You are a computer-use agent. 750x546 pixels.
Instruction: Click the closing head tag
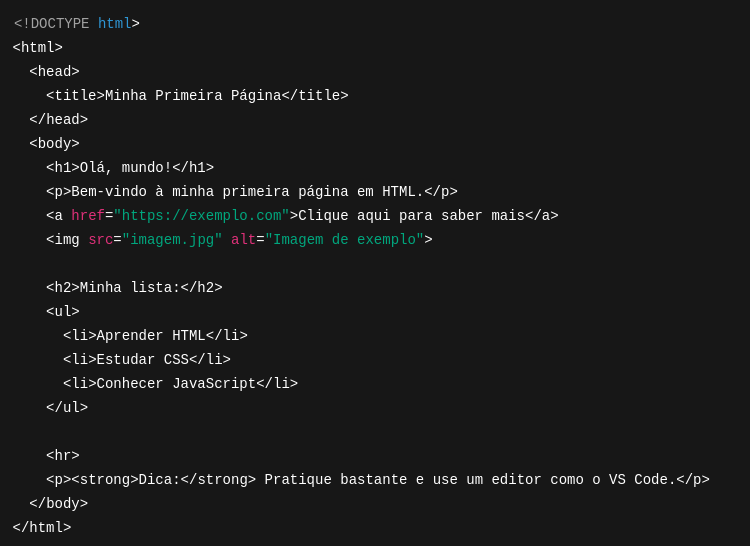(x=58, y=120)
